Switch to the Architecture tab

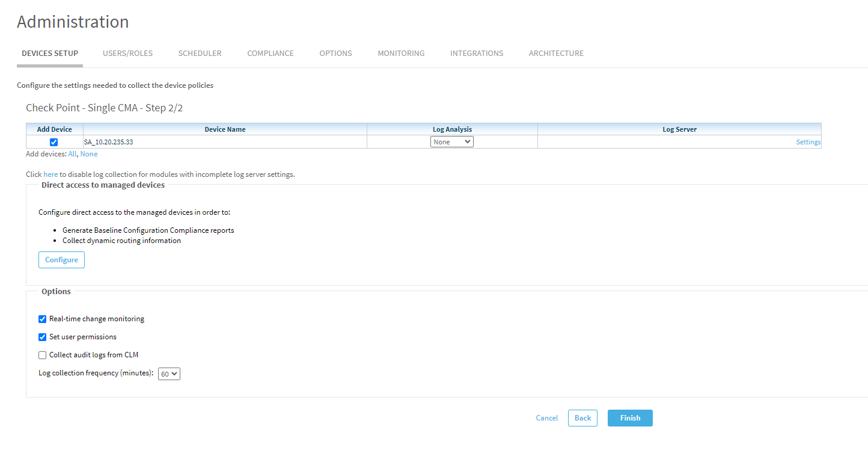(x=556, y=54)
